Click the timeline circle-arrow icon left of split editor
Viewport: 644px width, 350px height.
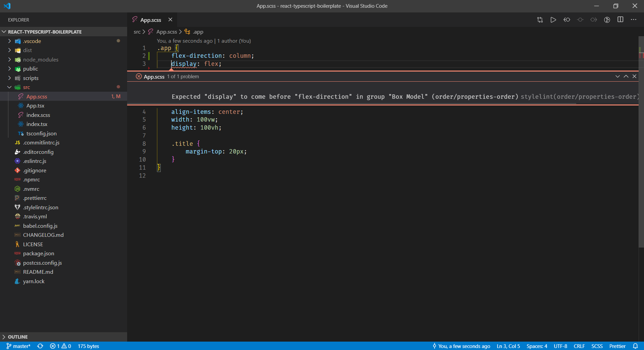607,20
